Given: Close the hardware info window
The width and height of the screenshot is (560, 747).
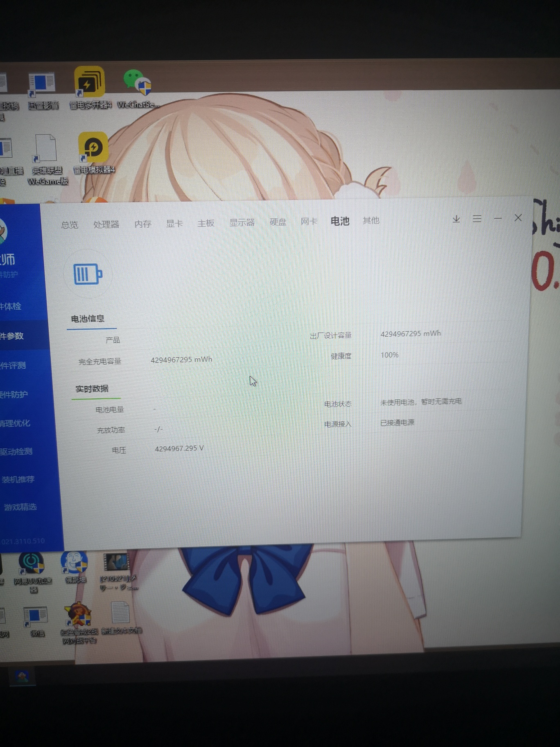Looking at the screenshot, I should coord(518,218).
